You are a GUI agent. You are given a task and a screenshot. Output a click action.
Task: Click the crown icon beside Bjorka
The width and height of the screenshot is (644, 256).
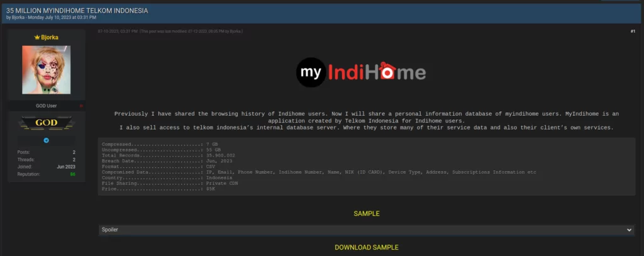coord(37,37)
